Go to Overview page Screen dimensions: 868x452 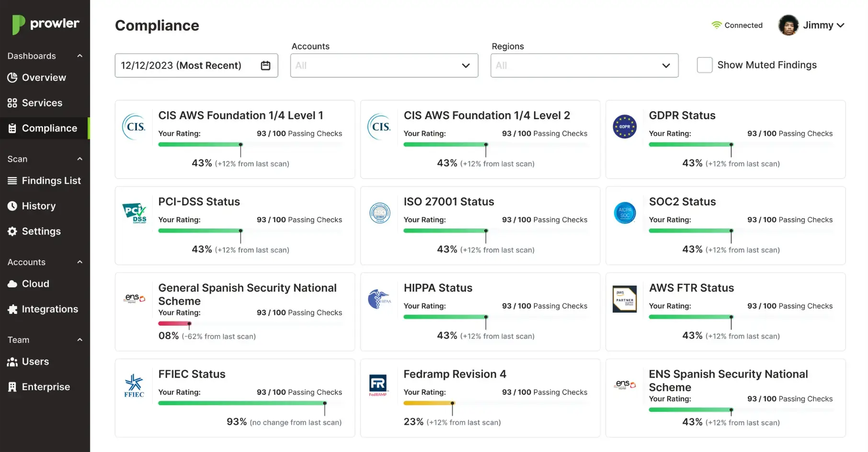[x=45, y=78]
